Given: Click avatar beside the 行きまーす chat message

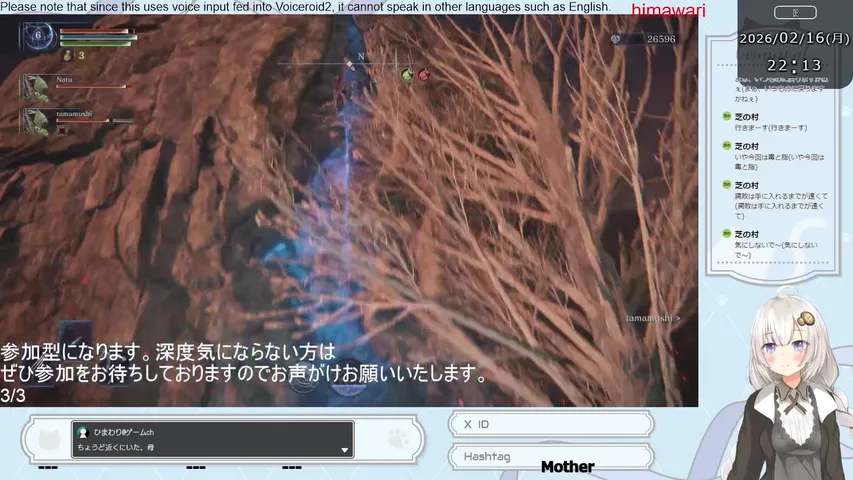Looking at the screenshot, I should click(x=726, y=116).
